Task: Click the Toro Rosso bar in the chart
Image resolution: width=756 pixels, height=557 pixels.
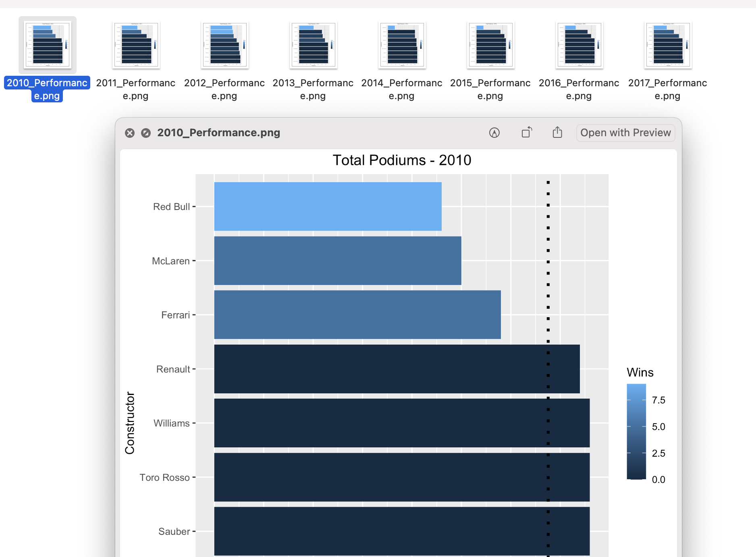Action: (x=402, y=477)
